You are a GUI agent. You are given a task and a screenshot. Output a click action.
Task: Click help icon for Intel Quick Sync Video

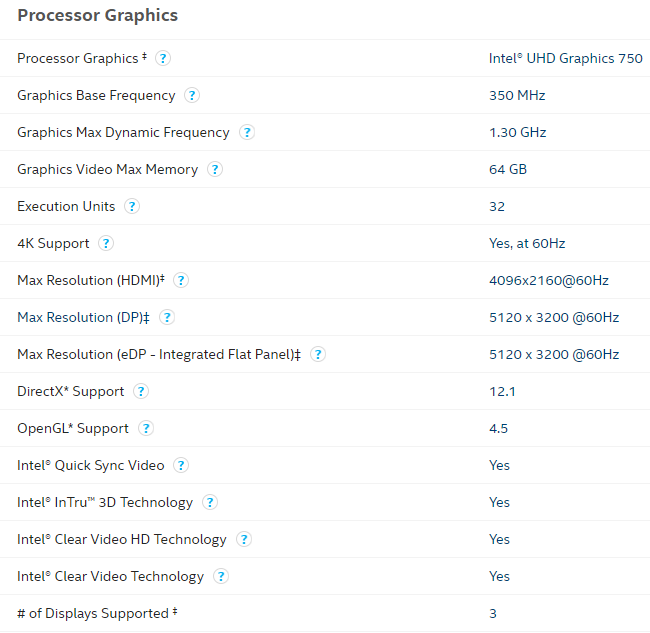click(x=181, y=465)
